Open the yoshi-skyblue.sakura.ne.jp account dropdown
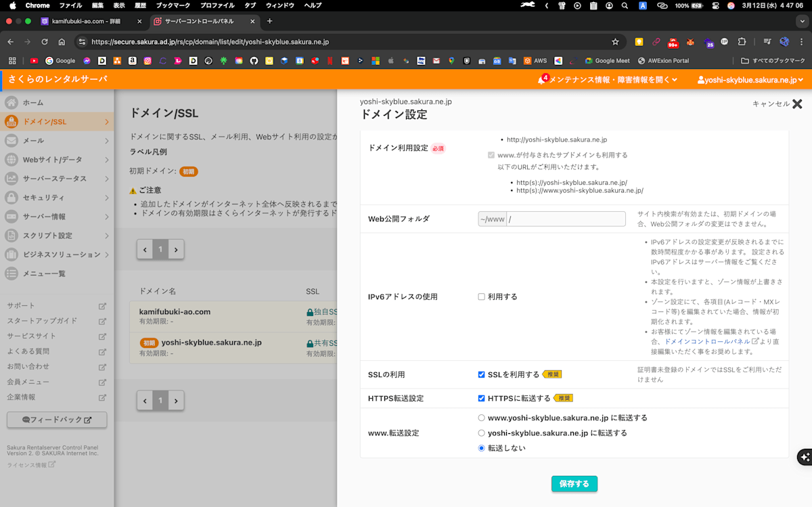 coord(750,79)
